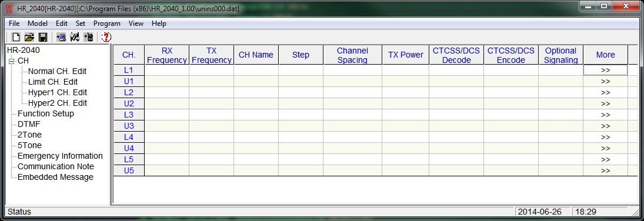
Task: Click the >> More button for U4
Action: [605, 148]
